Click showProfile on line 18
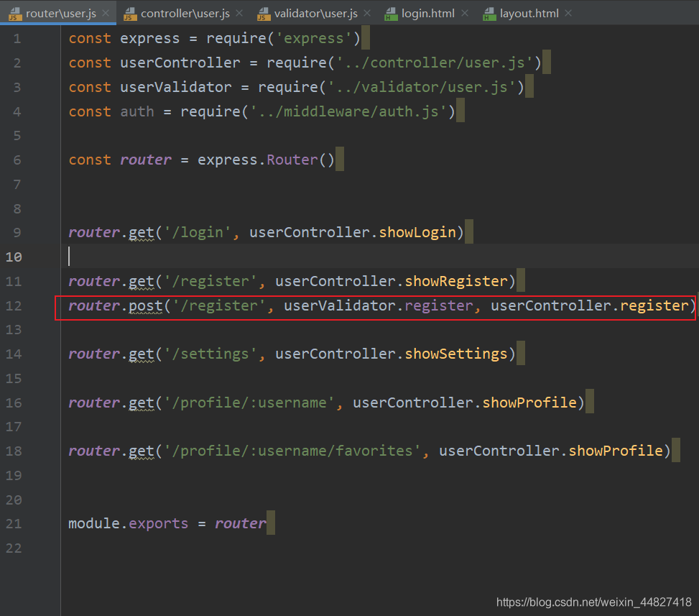 [616, 451]
